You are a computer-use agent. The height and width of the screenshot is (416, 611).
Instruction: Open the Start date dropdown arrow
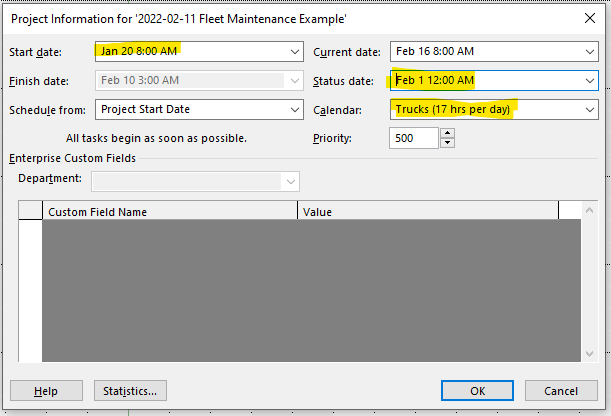[x=295, y=52]
